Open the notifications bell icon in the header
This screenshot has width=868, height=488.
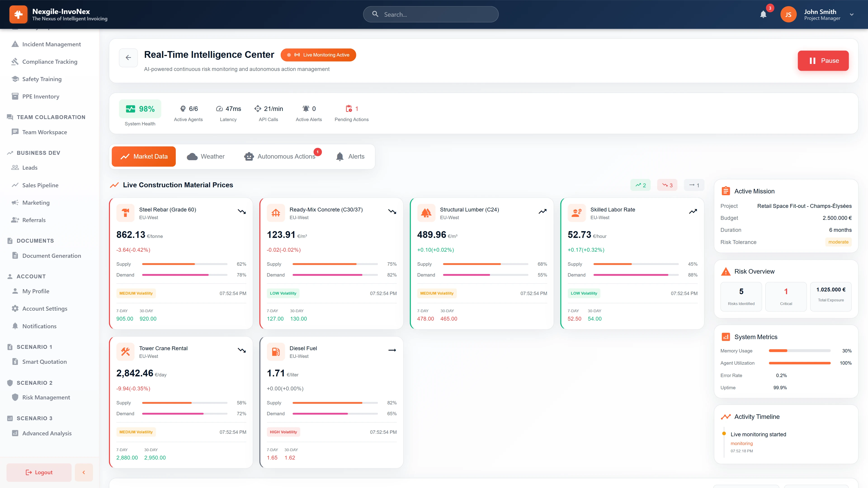[x=763, y=14]
